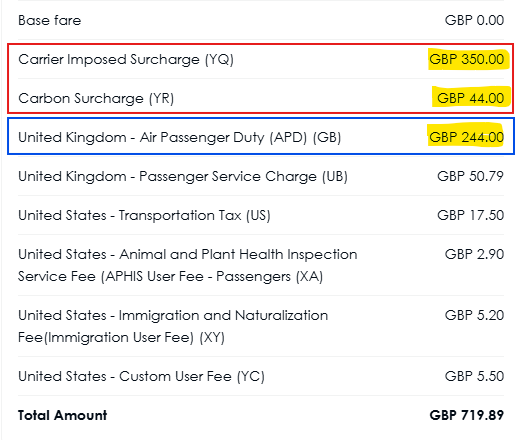Screen dimensions: 515x440
Task: Select Passenger Service Charge (UB) label
Action: (x=183, y=177)
